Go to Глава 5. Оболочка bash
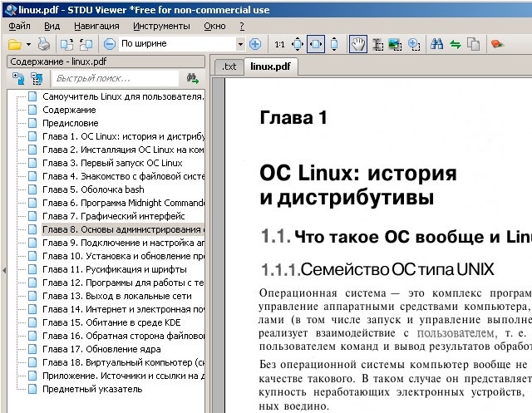 coord(92,189)
